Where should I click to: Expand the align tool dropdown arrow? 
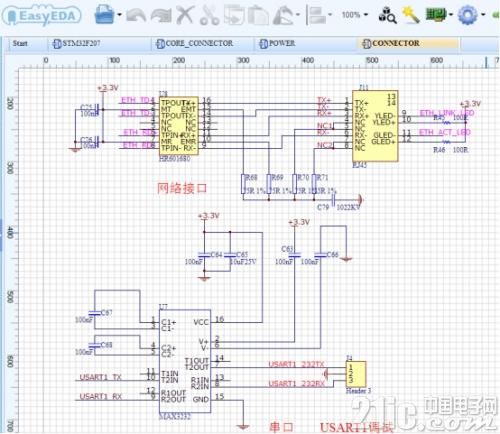coord(330,15)
